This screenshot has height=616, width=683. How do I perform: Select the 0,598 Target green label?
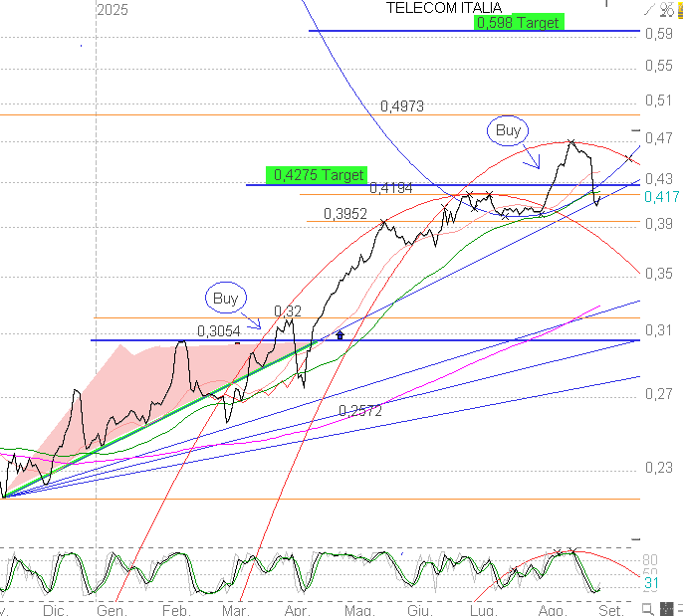tap(519, 22)
